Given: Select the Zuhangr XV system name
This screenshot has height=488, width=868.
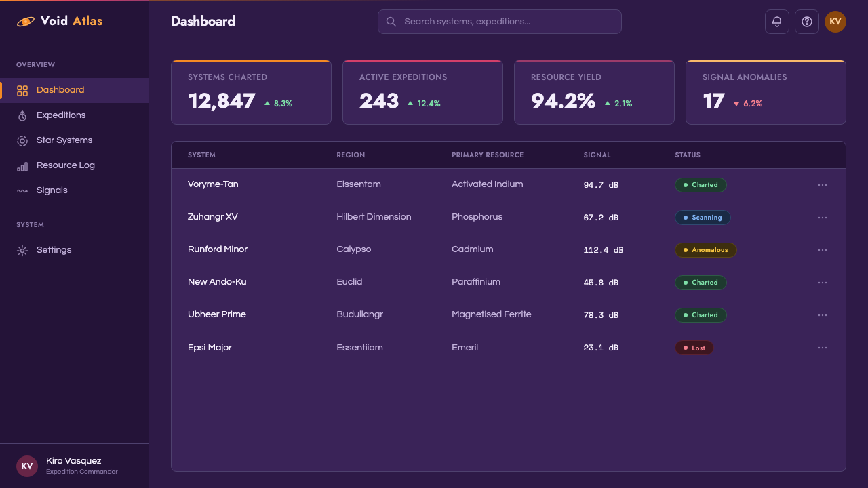Looking at the screenshot, I should tap(213, 217).
